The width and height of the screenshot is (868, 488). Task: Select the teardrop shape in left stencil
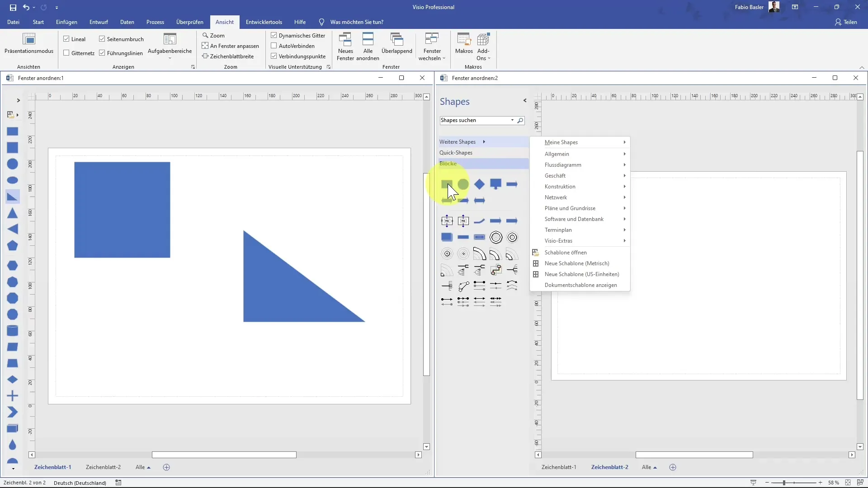point(13,445)
